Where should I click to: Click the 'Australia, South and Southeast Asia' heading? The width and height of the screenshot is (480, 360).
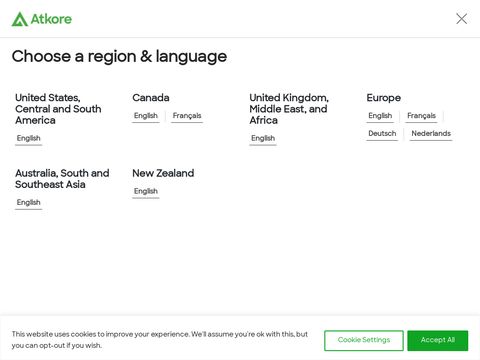coord(62,179)
